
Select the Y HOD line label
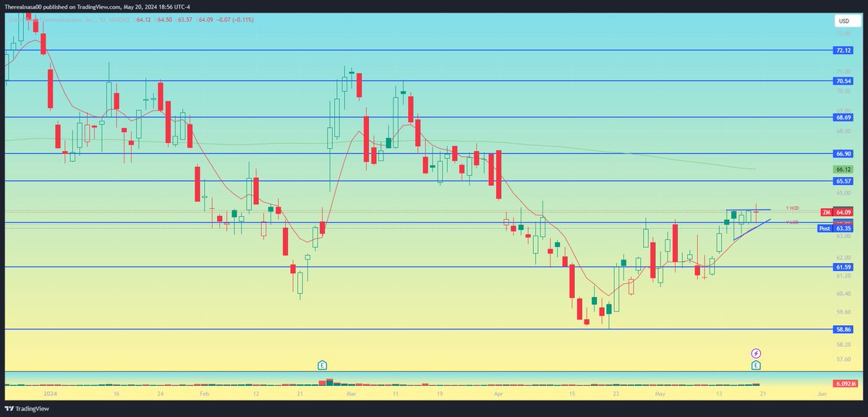(792, 208)
